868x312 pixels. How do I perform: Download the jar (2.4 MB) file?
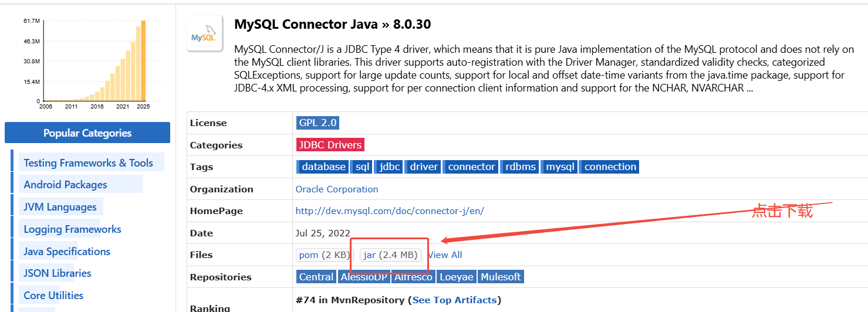point(390,255)
